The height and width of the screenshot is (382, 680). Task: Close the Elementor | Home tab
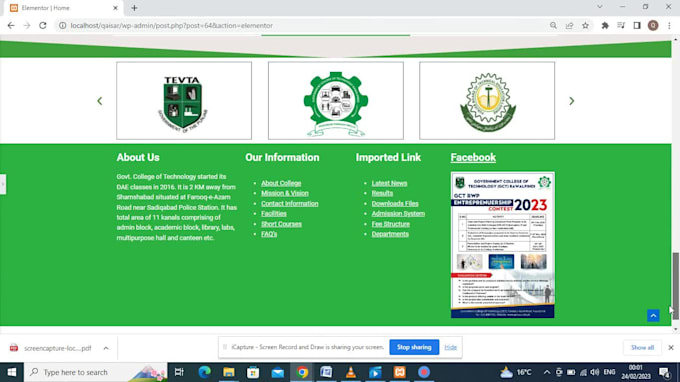tap(115, 8)
